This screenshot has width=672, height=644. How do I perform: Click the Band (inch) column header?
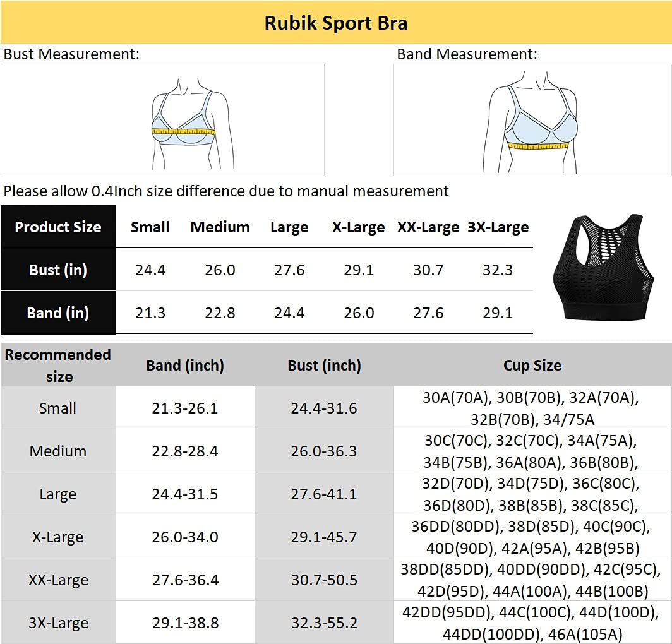[185, 365]
